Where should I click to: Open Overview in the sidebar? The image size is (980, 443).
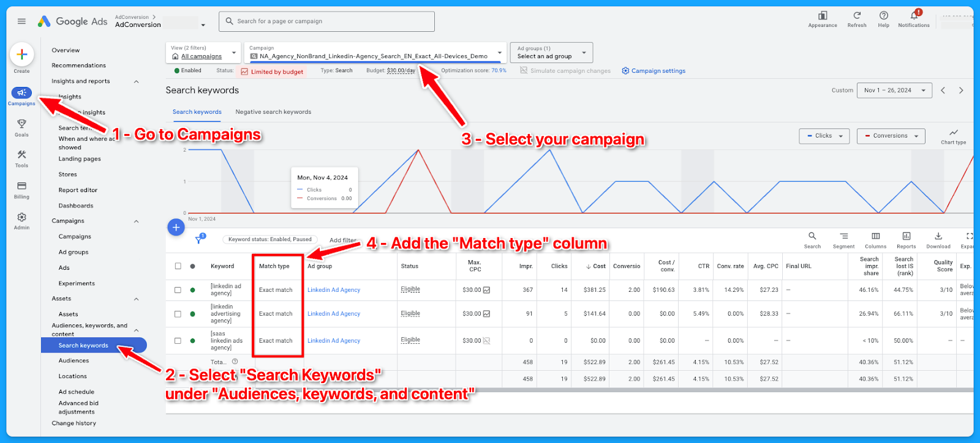tap(66, 50)
